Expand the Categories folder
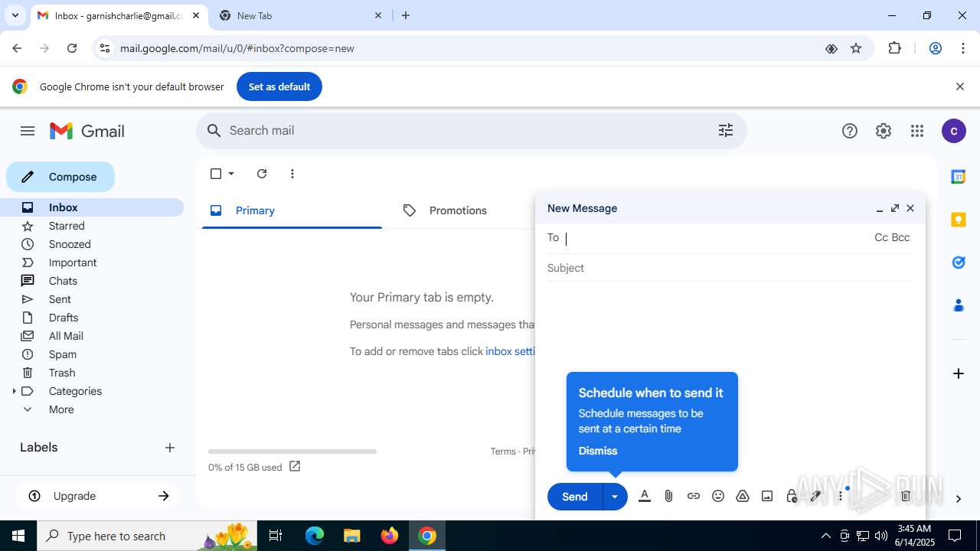The image size is (980, 551). [x=14, y=391]
